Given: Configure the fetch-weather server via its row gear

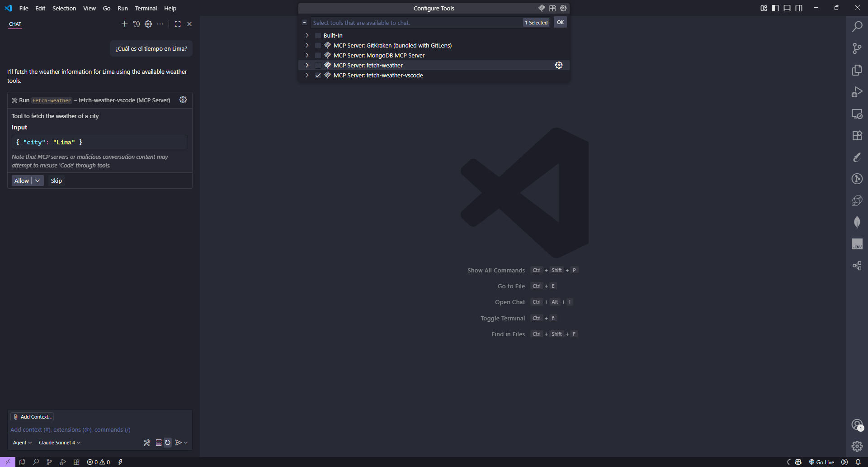Looking at the screenshot, I should click(x=559, y=65).
